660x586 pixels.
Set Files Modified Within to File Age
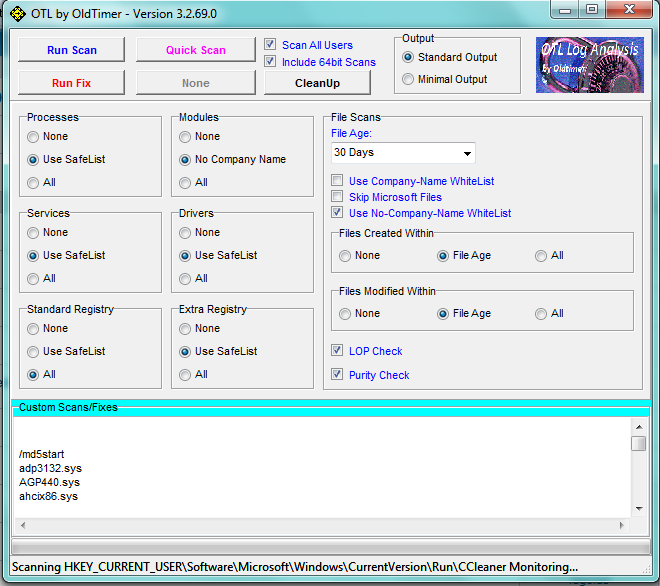pyautogui.click(x=443, y=314)
